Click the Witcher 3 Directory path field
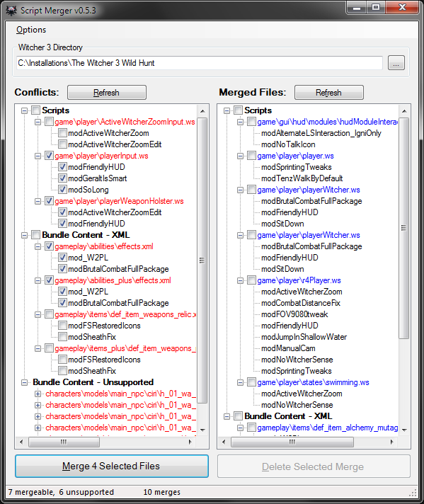424x504 pixels. [200, 63]
